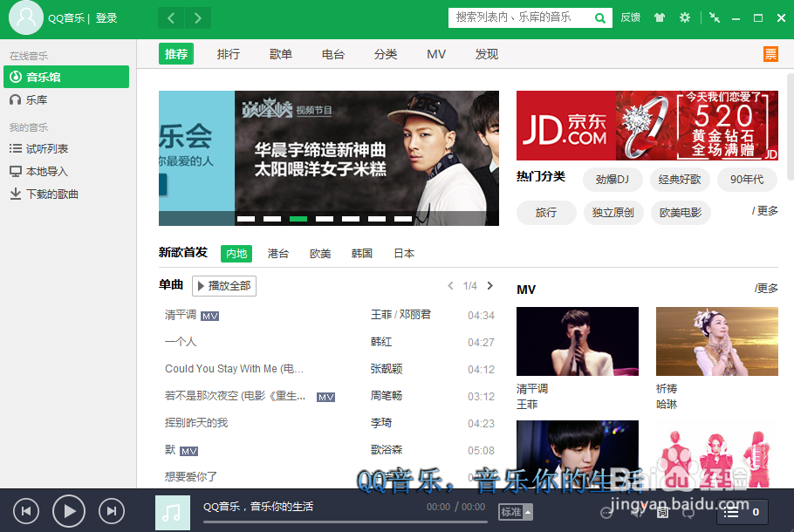Go forward with the right navigation arrow
This screenshot has height=532, width=794.
coord(198,18)
